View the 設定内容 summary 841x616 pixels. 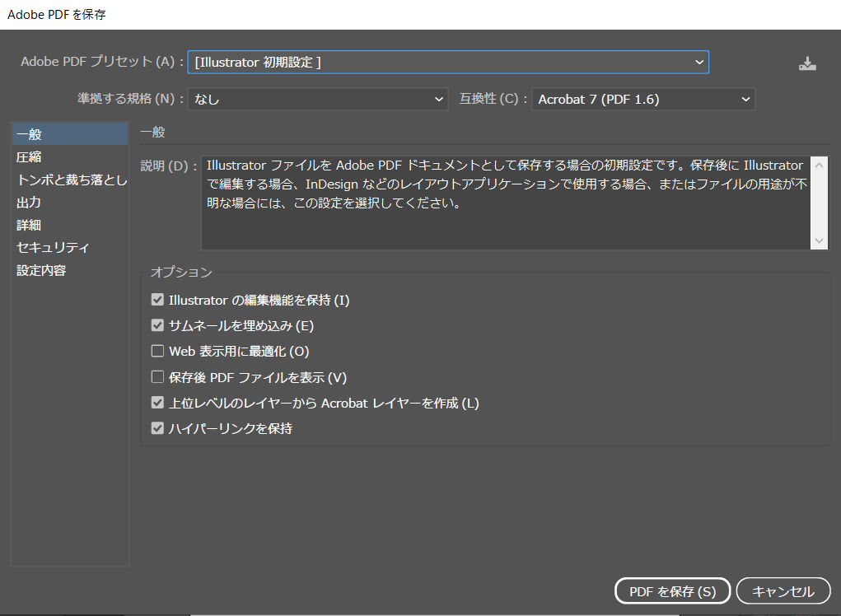point(40,269)
